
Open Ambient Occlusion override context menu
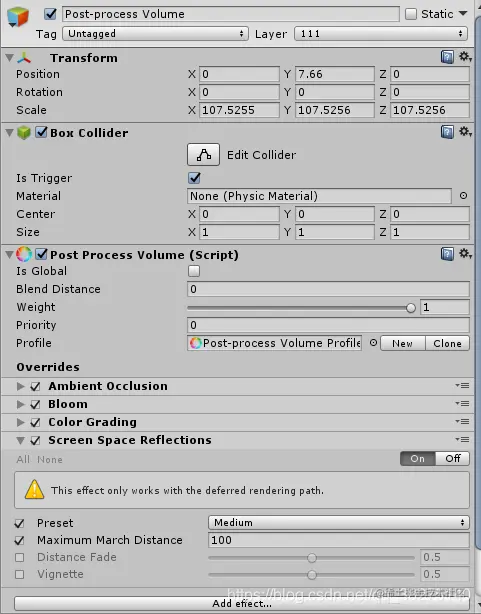pyautogui.click(x=463, y=385)
